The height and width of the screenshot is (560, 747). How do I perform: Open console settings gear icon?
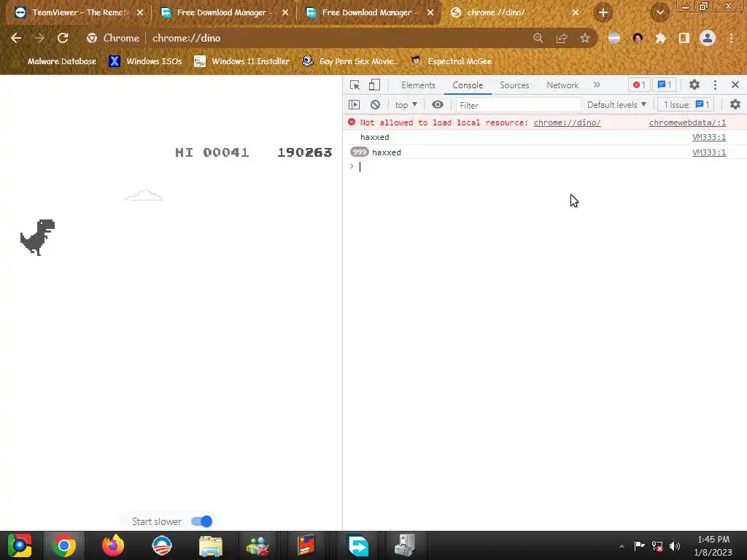tap(735, 104)
